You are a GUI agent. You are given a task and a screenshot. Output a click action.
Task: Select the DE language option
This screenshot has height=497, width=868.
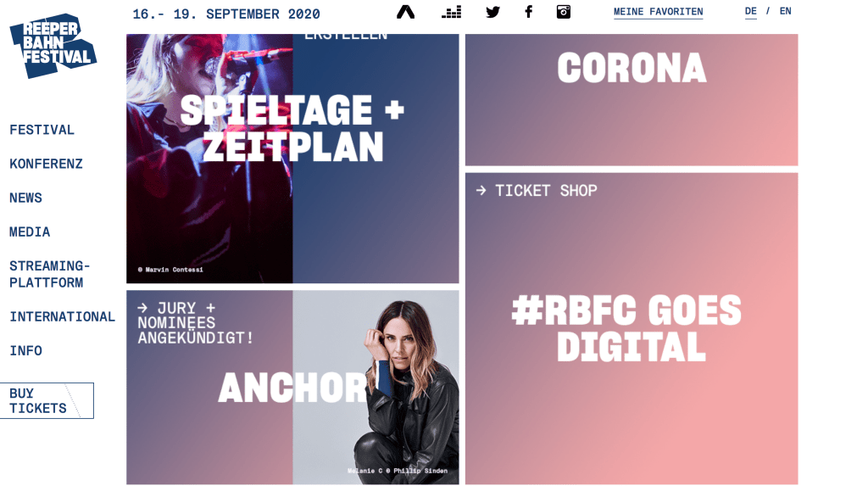click(751, 11)
